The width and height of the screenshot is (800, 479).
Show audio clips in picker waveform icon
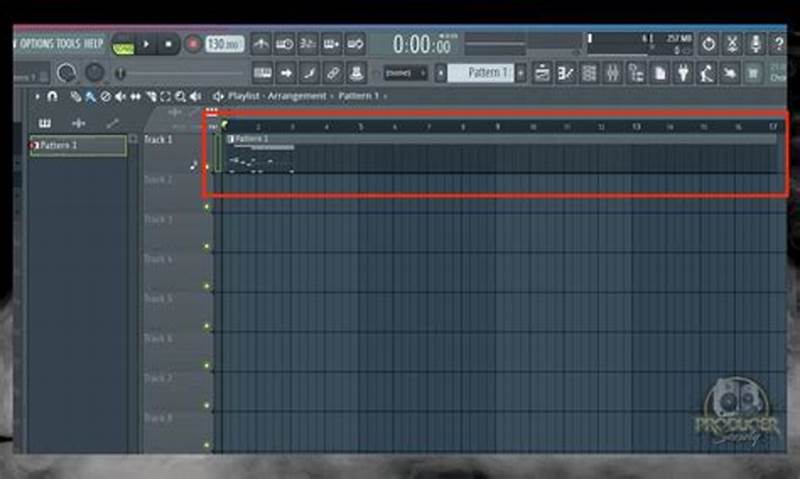point(78,123)
